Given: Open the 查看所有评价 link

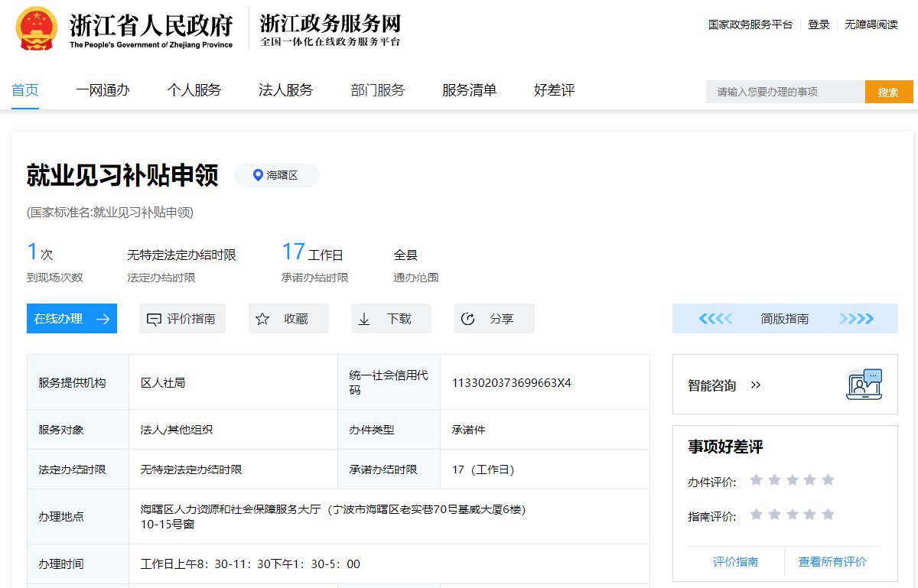Looking at the screenshot, I should [x=832, y=561].
